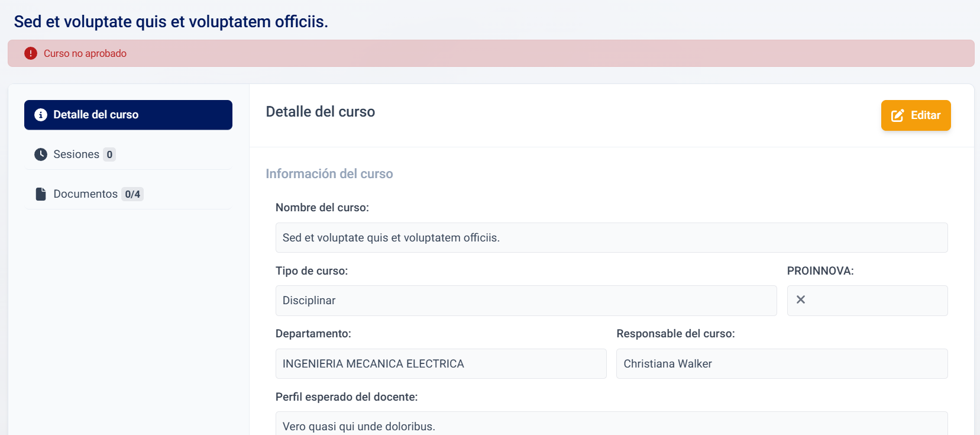Click the page title heading at top
Screen dimensions: 980x435
point(171,22)
